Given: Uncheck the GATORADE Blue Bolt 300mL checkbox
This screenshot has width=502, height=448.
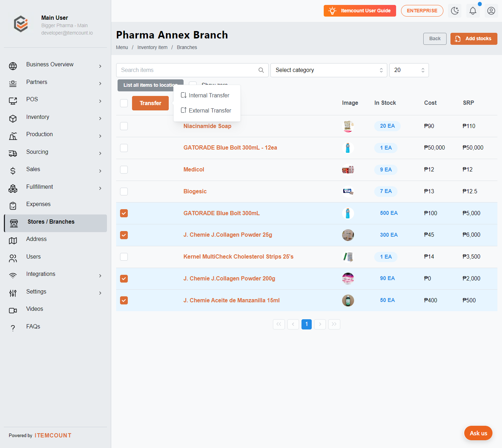Looking at the screenshot, I should pos(124,213).
